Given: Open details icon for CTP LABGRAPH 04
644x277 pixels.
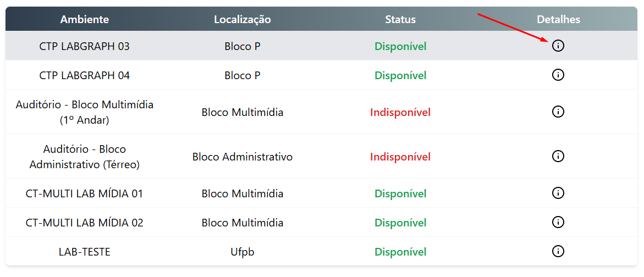Looking at the screenshot, I should pos(558,75).
